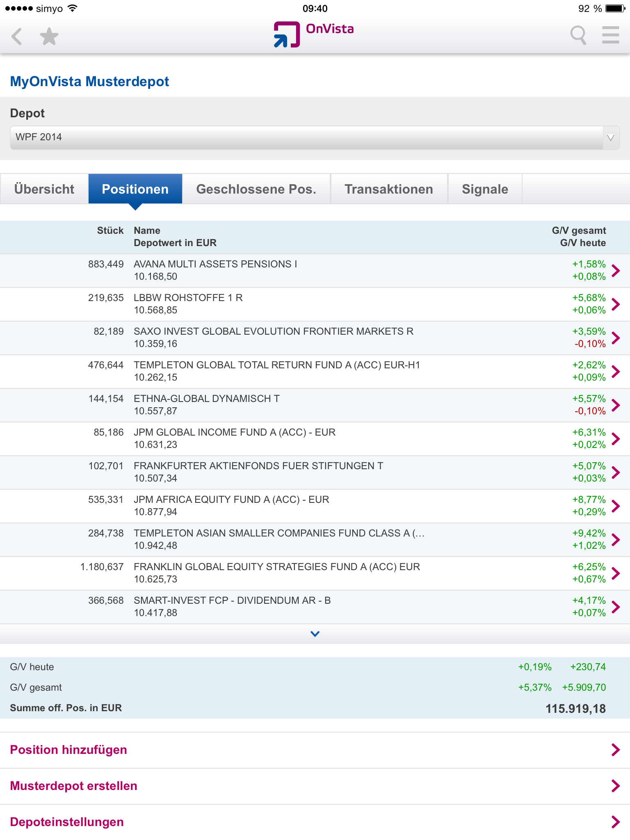This screenshot has width=630, height=840.
Task: Expand Depoteinstellungen arrow
Action: pos(615,822)
